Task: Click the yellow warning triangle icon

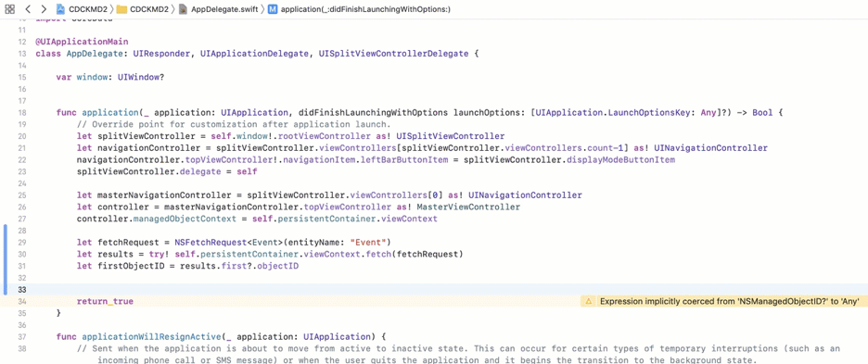Action: tap(589, 302)
